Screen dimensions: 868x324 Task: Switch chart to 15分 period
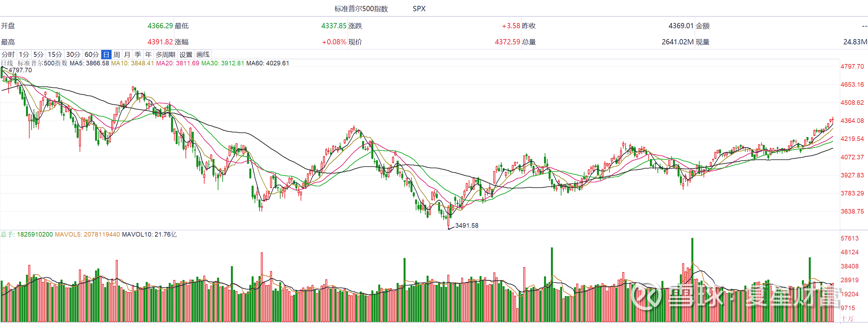point(55,55)
